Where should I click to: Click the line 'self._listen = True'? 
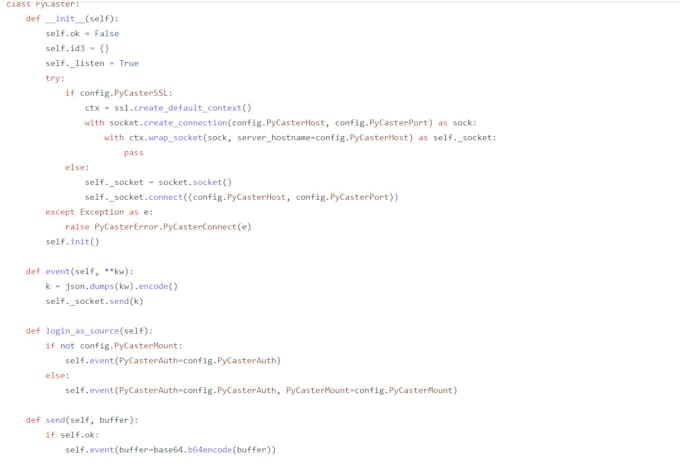pos(92,63)
